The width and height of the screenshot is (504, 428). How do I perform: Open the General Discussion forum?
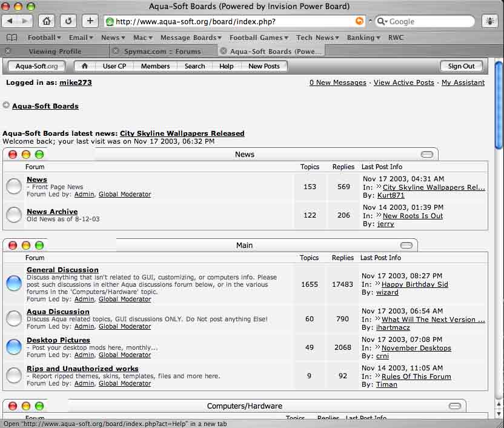(x=62, y=270)
